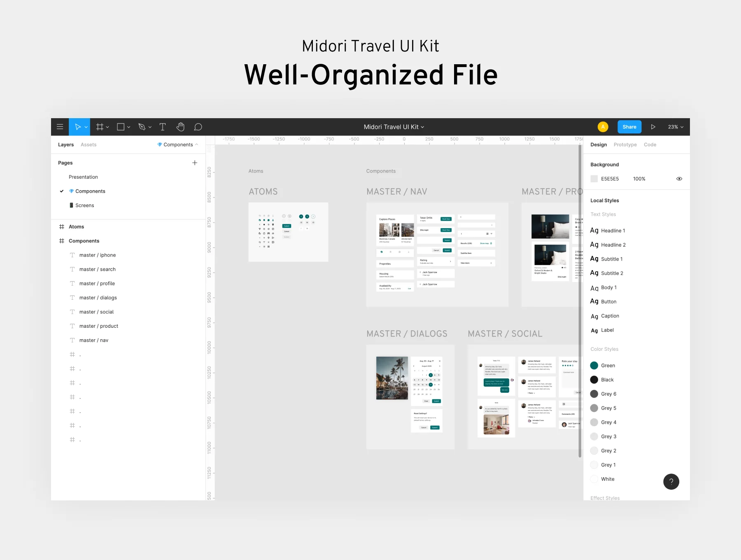The height and width of the screenshot is (560, 741).
Task: Click the E5E5E5 background color swatch
Action: [x=594, y=179]
